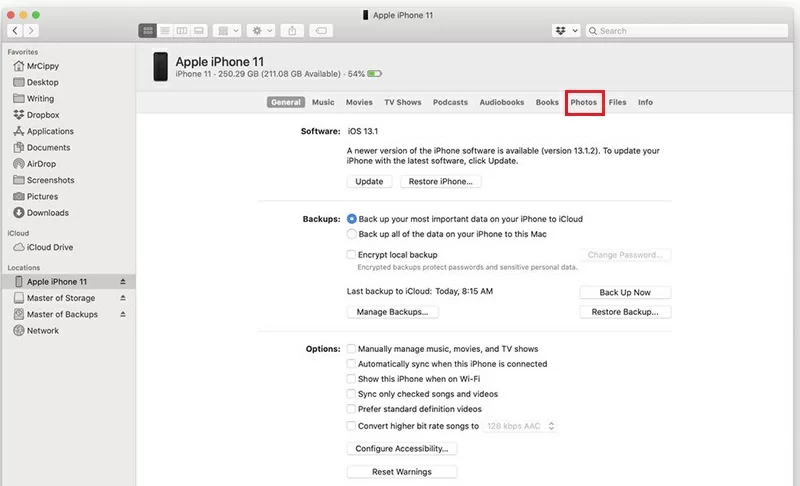Click the Manage Backups button
Image resolution: width=800 pixels, height=486 pixels.
(x=392, y=312)
